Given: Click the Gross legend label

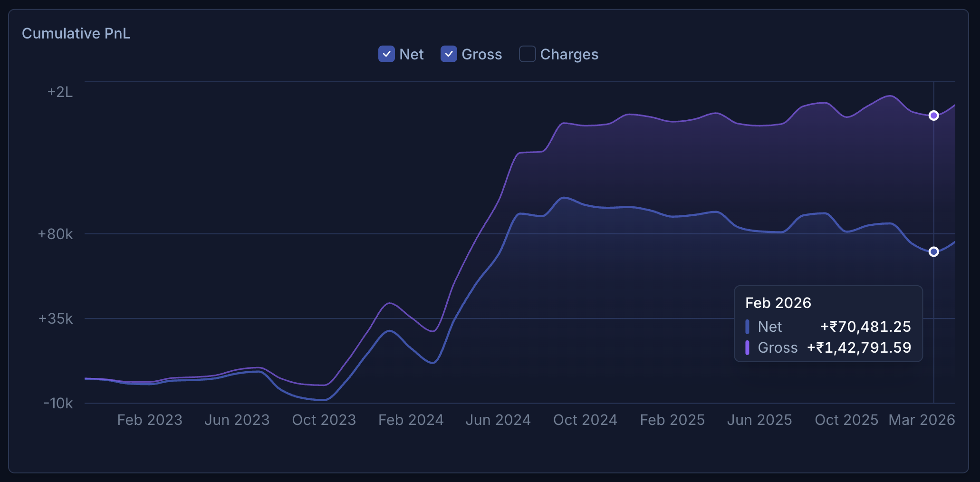Looking at the screenshot, I should 482,54.
